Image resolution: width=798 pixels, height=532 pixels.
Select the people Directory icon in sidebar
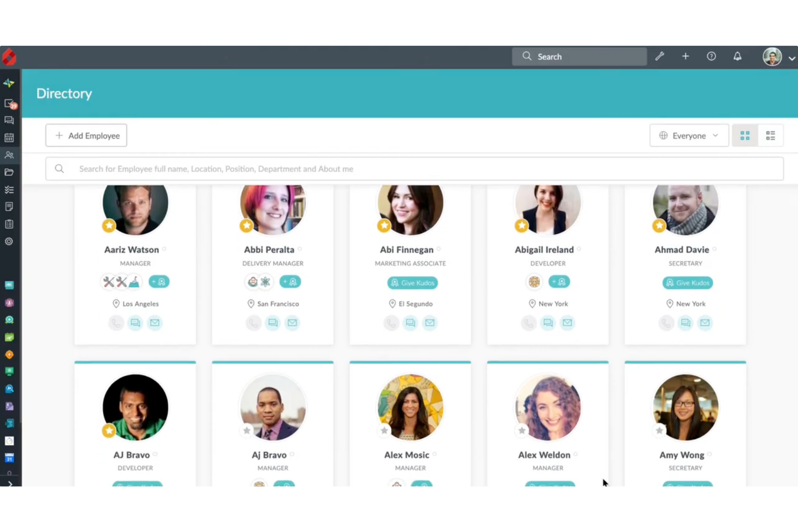(9, 155)
